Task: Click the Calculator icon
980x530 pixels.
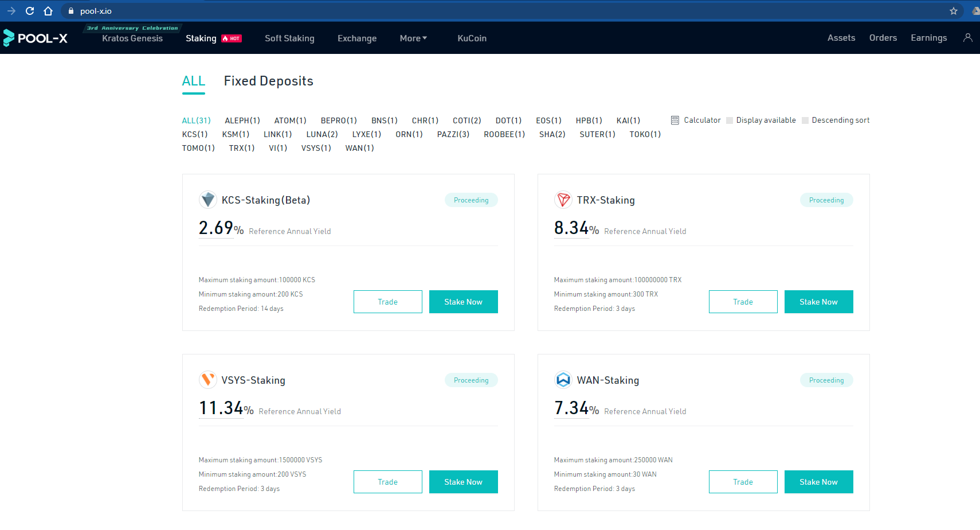Action: (675, 120)
